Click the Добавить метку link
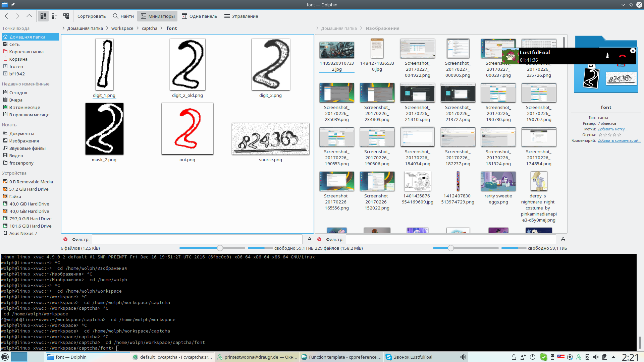The width and height of the screenshot is (644, 362). [x=612, y=129]
